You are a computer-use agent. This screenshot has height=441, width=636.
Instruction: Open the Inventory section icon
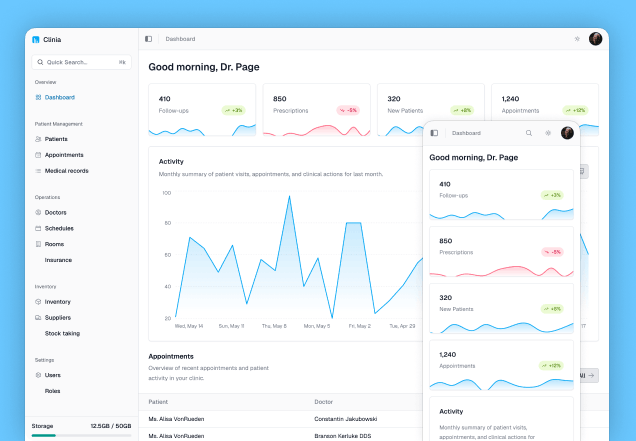pos(38,302)
